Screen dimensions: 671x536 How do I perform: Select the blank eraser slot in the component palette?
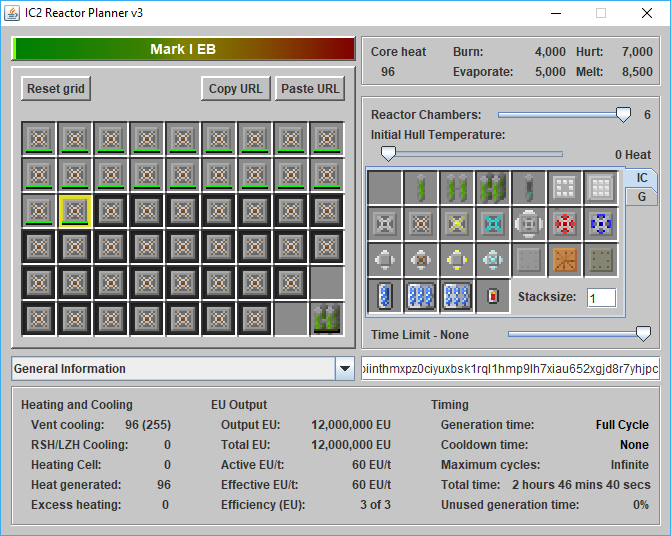(385, 187)
